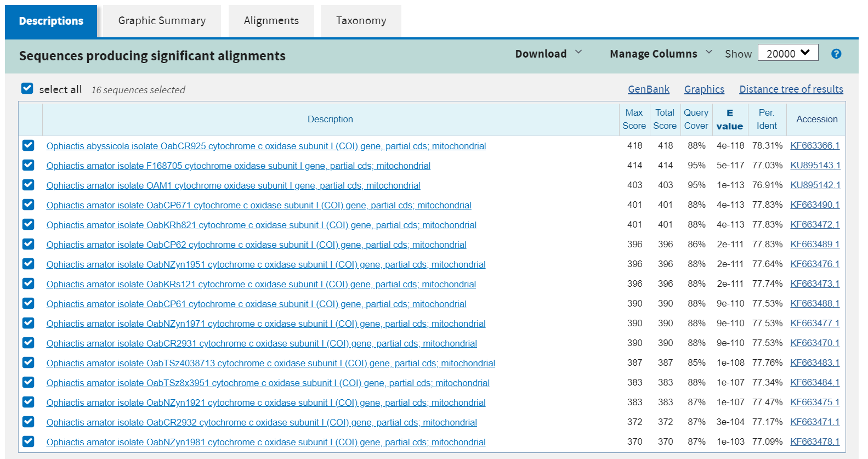The height and width of the screenshot is (459, 868).
Task: Uncheck the isolate F168705 row checkbox
Action: (x=29, y=165)
